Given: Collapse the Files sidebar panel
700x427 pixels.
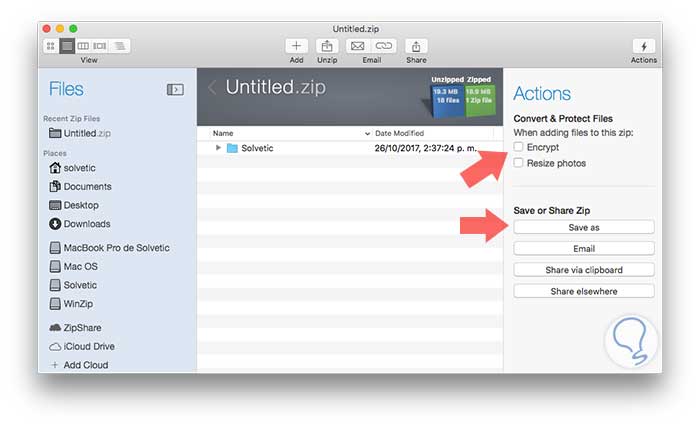Looking at the screenshot, I should click(x=175, y=89).
